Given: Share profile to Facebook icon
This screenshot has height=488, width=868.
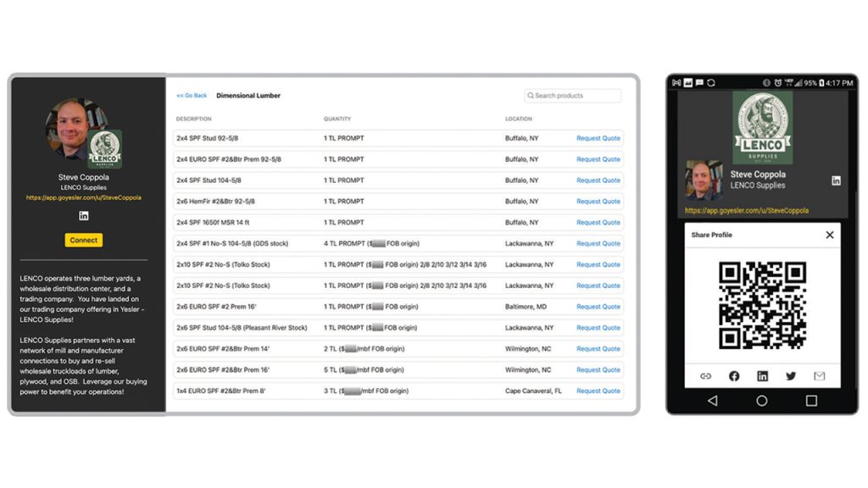Looking at the screenshot, I should pyautogui.click(x=734, y=376).
